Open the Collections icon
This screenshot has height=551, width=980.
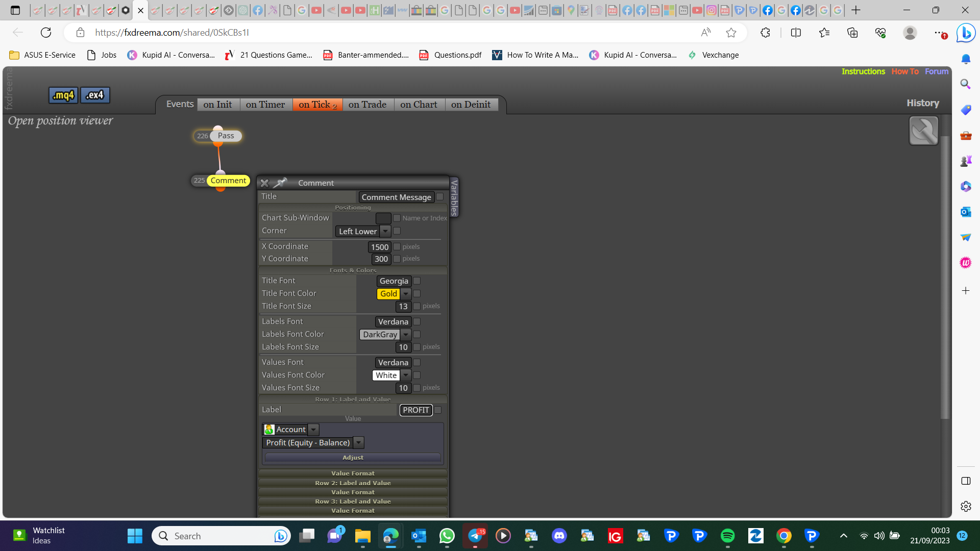tap(852, 33)
